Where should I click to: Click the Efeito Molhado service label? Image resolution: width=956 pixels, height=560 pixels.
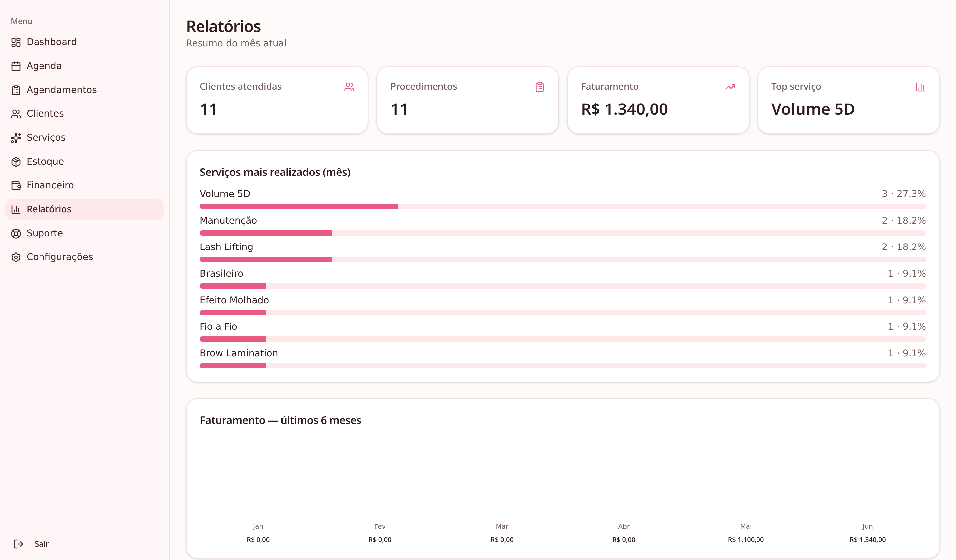pyautogui.click(x=234, y=300)
